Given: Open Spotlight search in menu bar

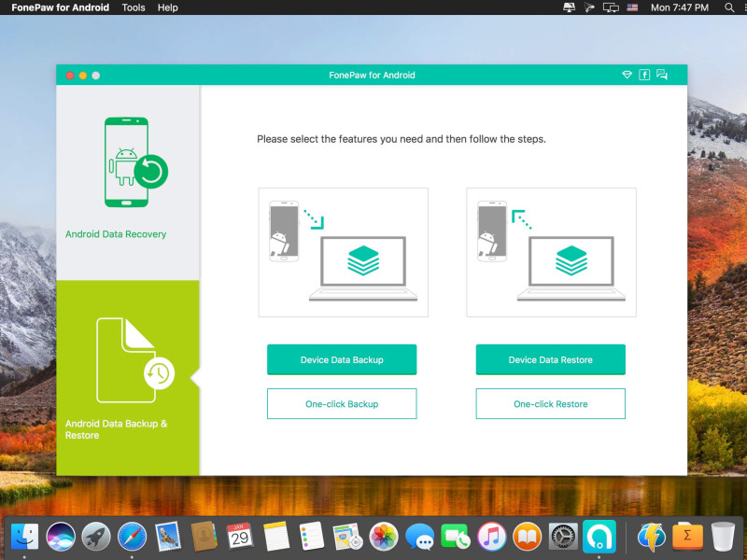Looking at the screenshot, I should (x=729, y=7).
